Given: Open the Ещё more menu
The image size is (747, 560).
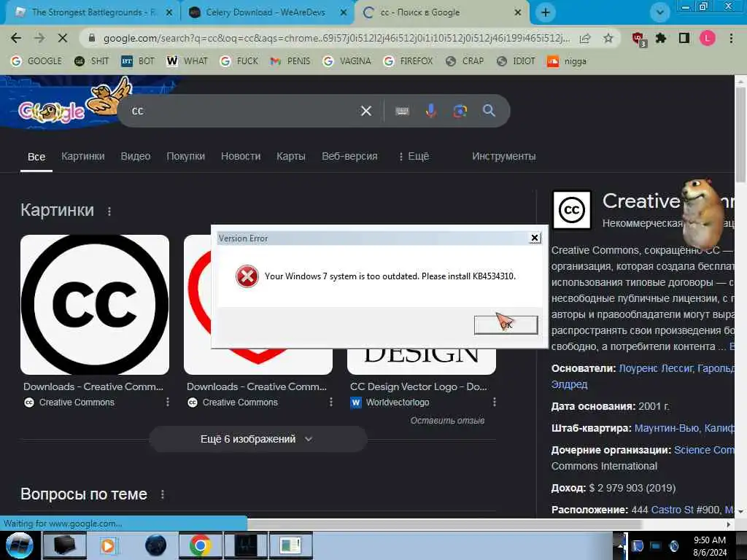Looking at the screenshot, I should click(x=414, y=156).
